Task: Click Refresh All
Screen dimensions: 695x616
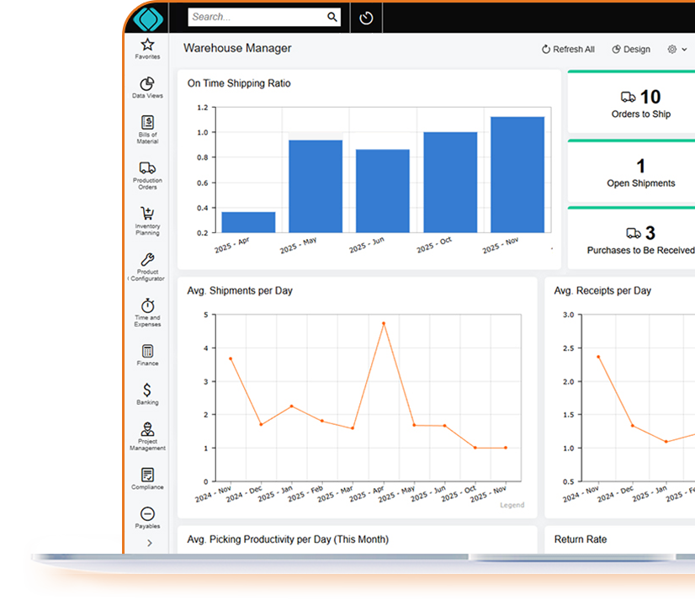Action: tap(567, 49)
